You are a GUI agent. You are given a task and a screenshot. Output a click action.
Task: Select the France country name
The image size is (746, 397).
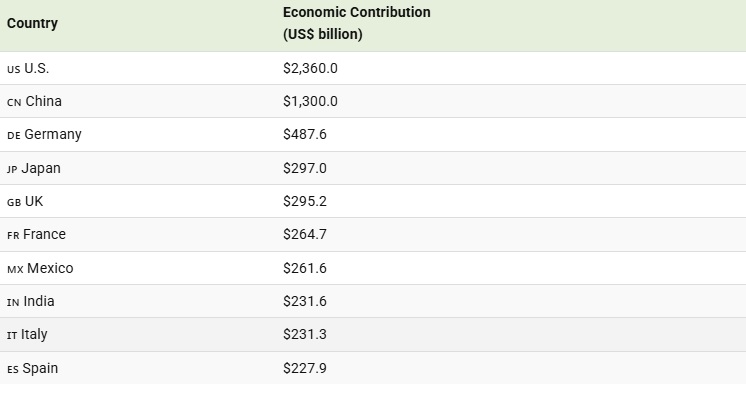[x=44, y=234]
